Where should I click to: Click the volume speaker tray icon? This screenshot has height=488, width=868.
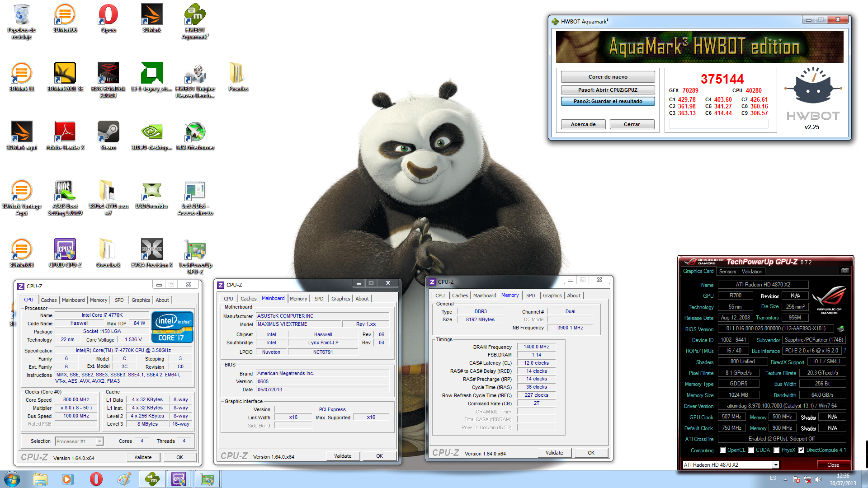point(818,479)
